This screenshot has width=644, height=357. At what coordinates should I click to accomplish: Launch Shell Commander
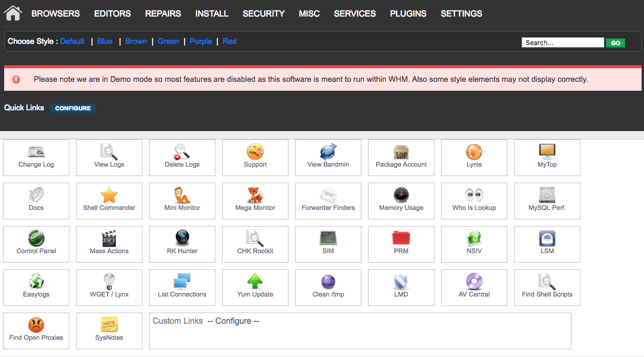click(109, 200)
